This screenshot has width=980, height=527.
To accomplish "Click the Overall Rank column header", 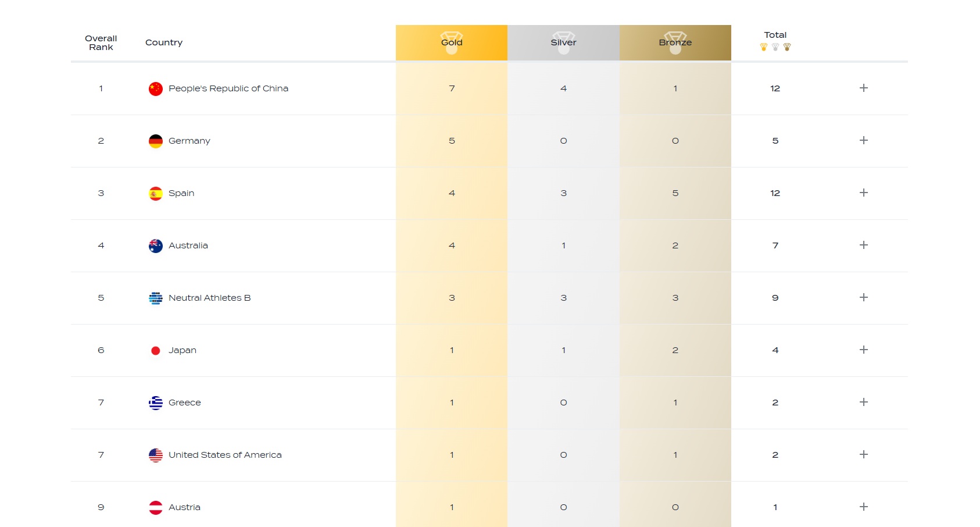I will click(101, 42).
